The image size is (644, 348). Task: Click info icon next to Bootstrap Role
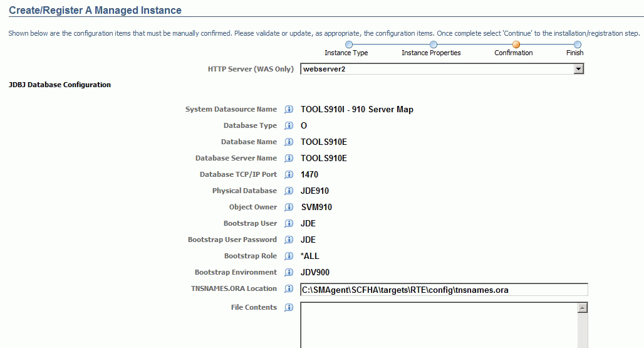point(289,256)
